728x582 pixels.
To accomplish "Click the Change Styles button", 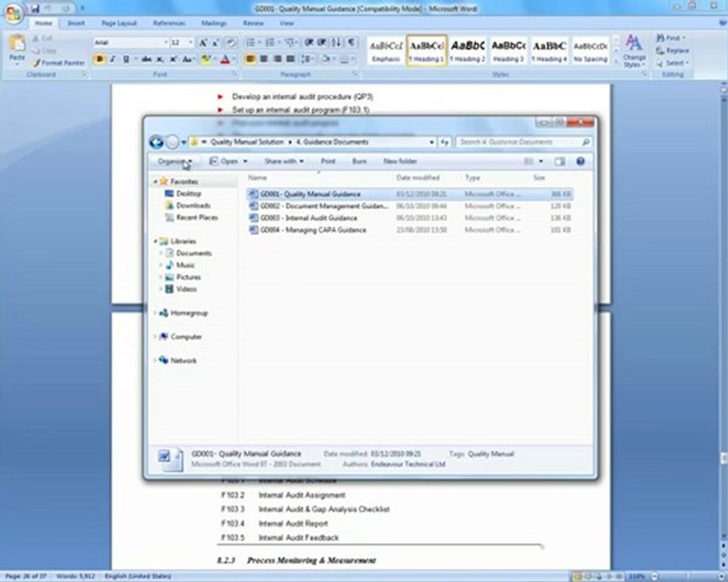I will [x=633, y=51].
